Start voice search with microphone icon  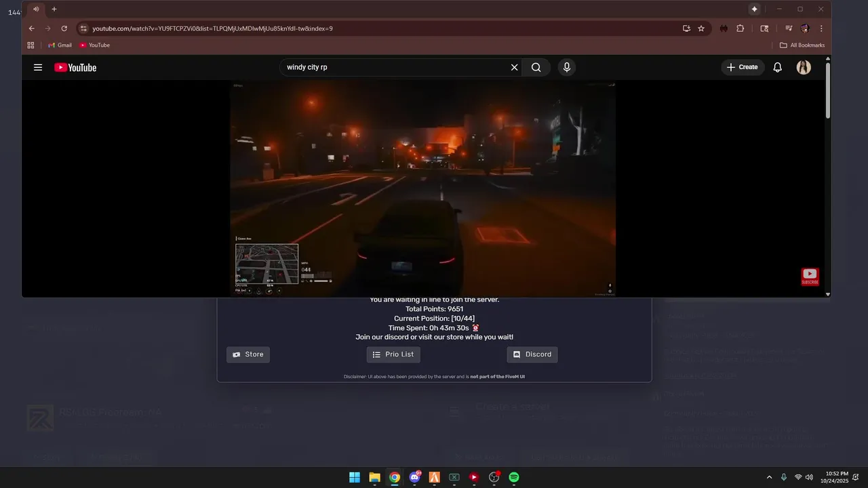point(567,67)
